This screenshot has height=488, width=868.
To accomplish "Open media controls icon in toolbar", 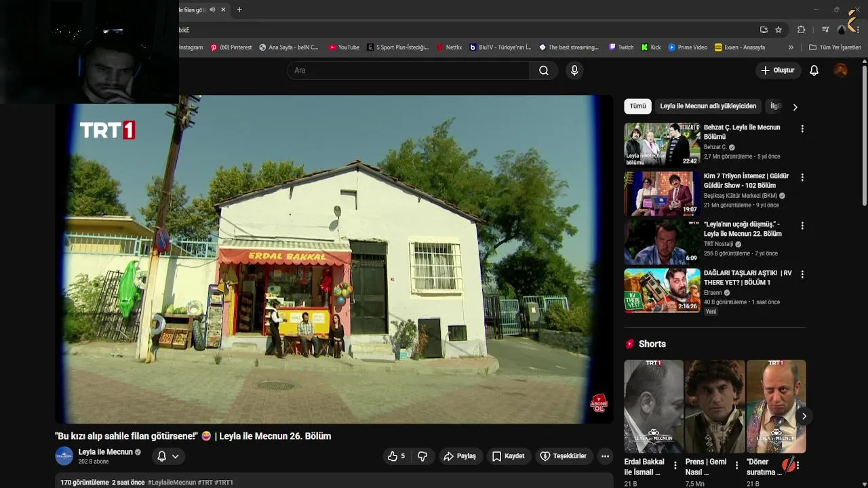I will (x=825, y=30).
